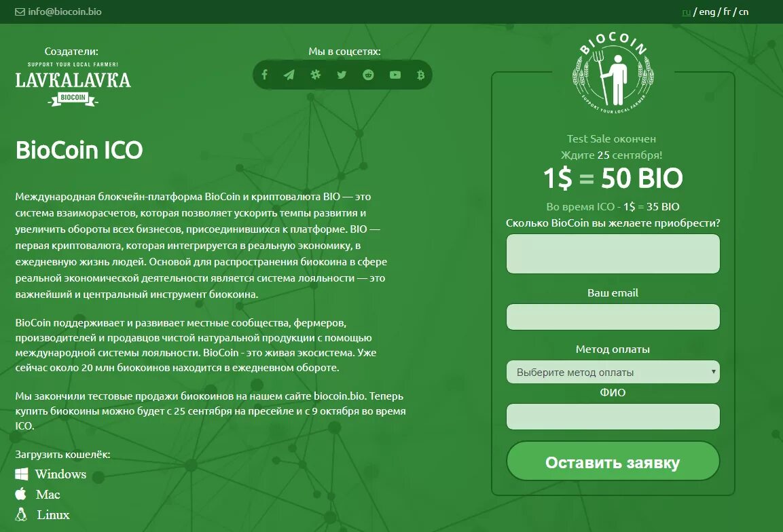Click the Linux penguin icon
This screenshot has width=783, height=532.
point(21,514)
